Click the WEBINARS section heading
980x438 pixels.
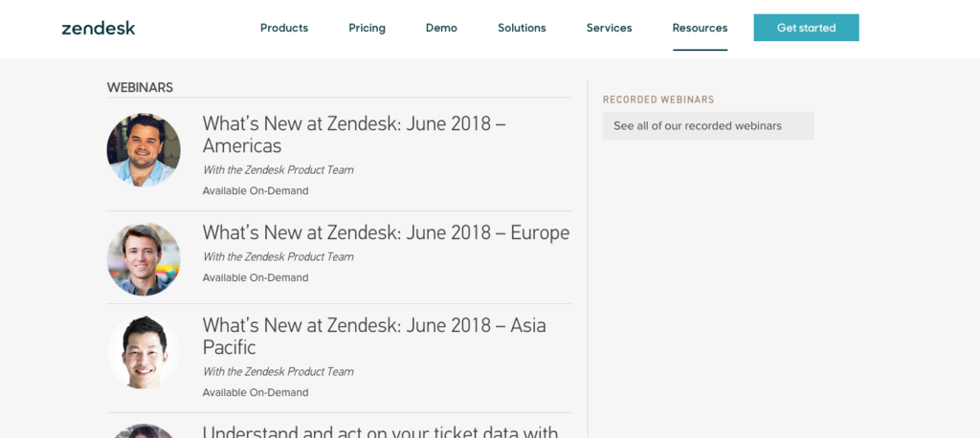tap(140, 87)
